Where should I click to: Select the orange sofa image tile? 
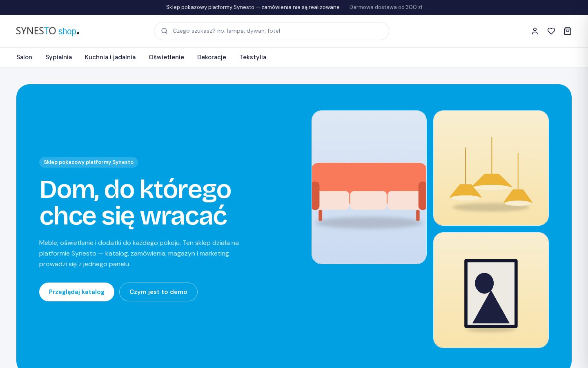pos(369,187)
